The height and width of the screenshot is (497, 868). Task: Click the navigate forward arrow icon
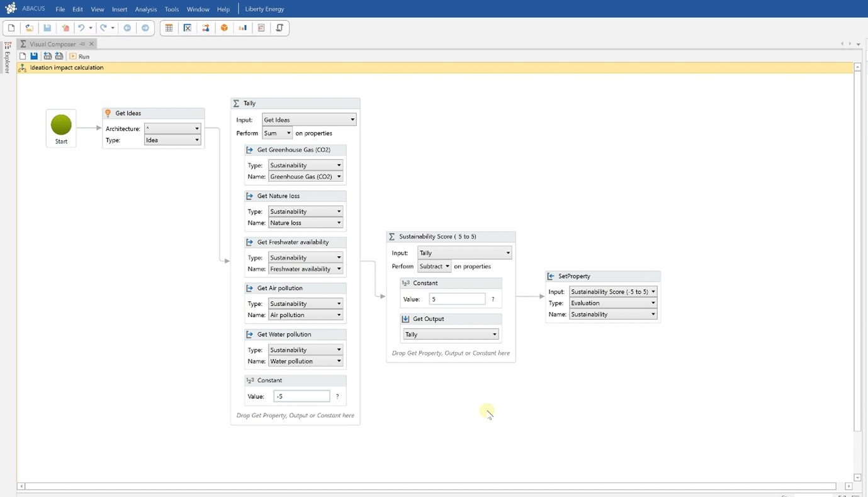click(145, 28)
